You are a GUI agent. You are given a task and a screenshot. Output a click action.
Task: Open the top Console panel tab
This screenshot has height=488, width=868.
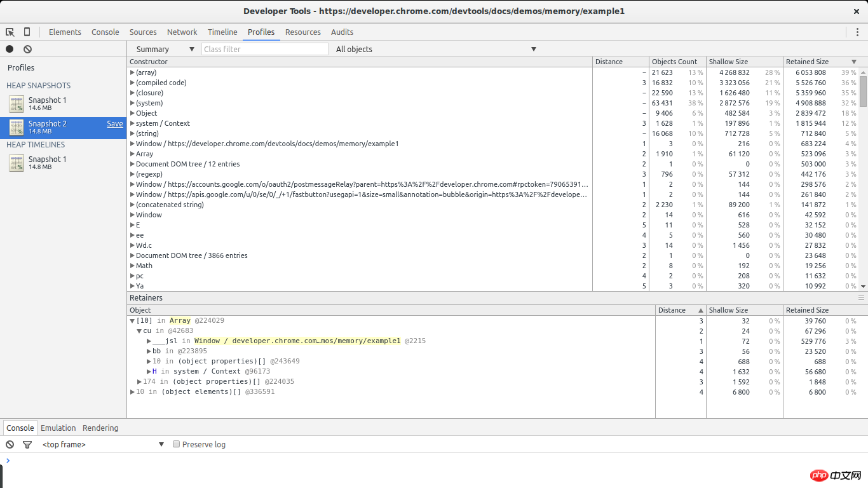tap(105, 32)
